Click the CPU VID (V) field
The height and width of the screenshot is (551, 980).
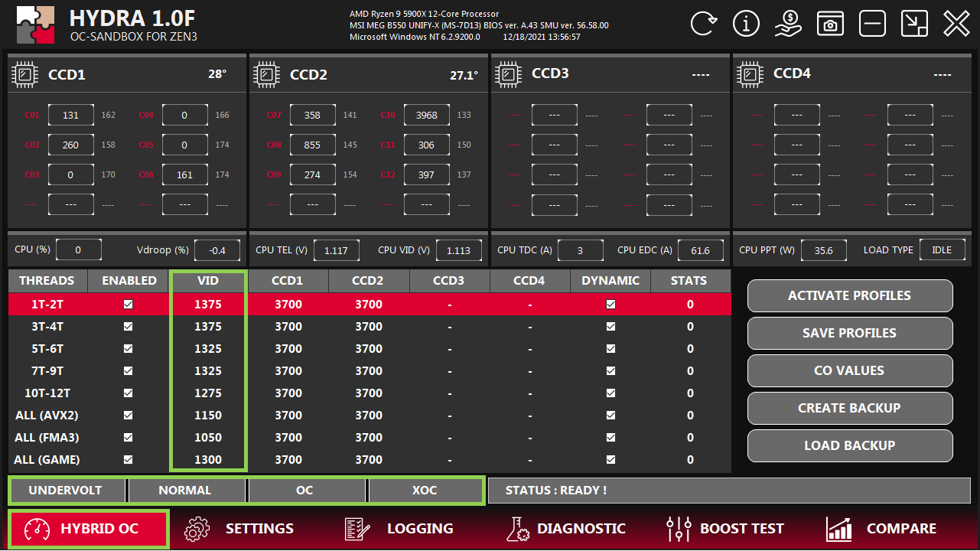pos(459,250)
